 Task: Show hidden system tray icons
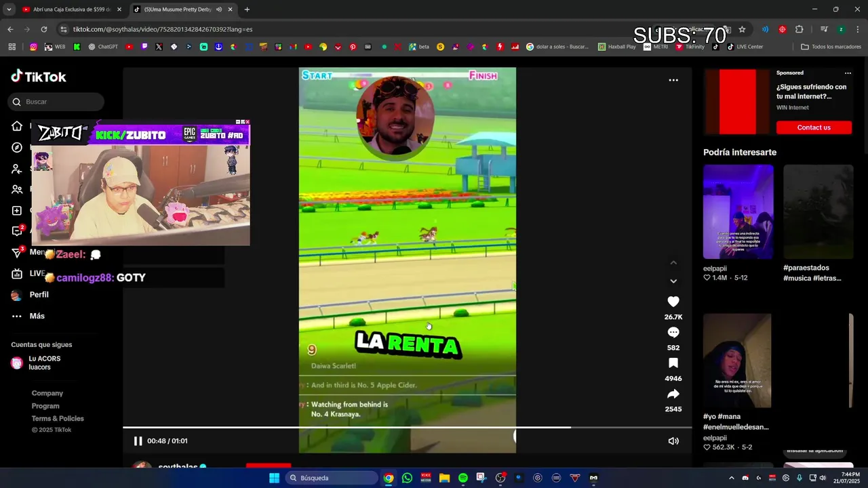731,478
